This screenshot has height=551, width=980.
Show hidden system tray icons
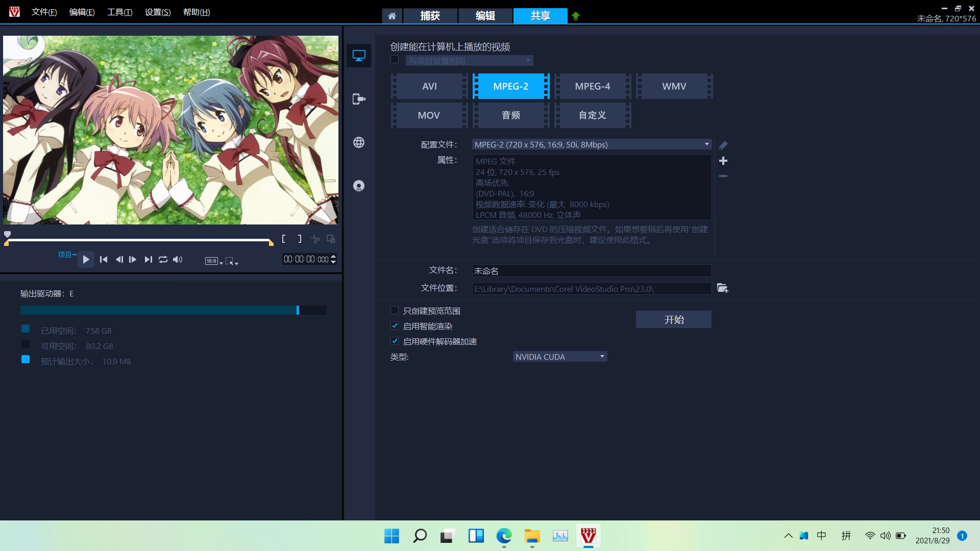point(788,536)
